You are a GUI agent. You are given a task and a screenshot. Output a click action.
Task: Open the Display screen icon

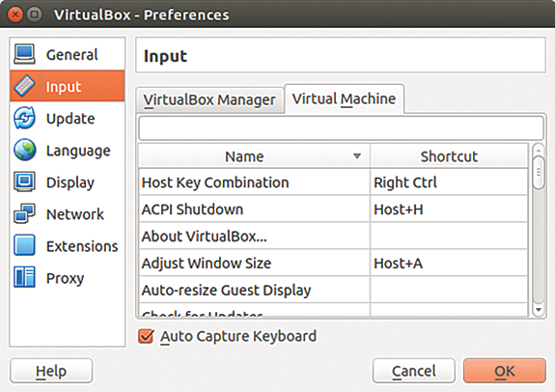click(x=24, y=182)
